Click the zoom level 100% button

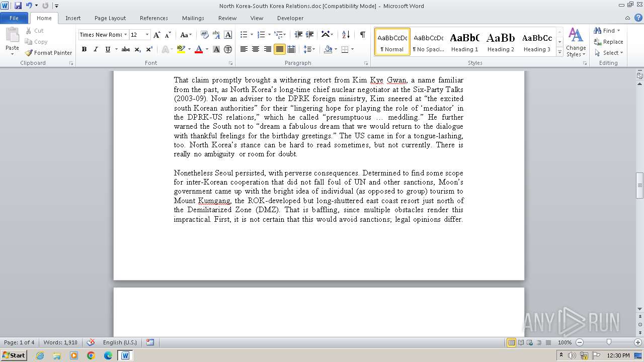click(x=565, y=342)
